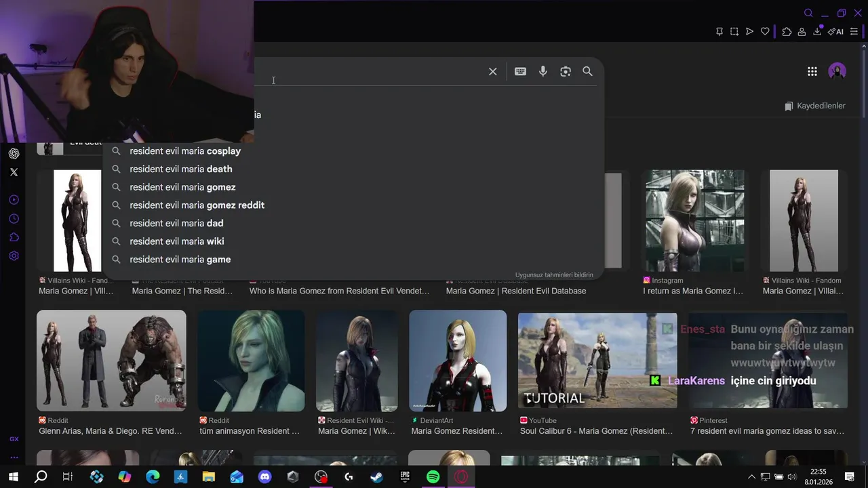The image size is (868, 488).
Task: Start voice search with the microphone icon
Action: pos(543,71)
